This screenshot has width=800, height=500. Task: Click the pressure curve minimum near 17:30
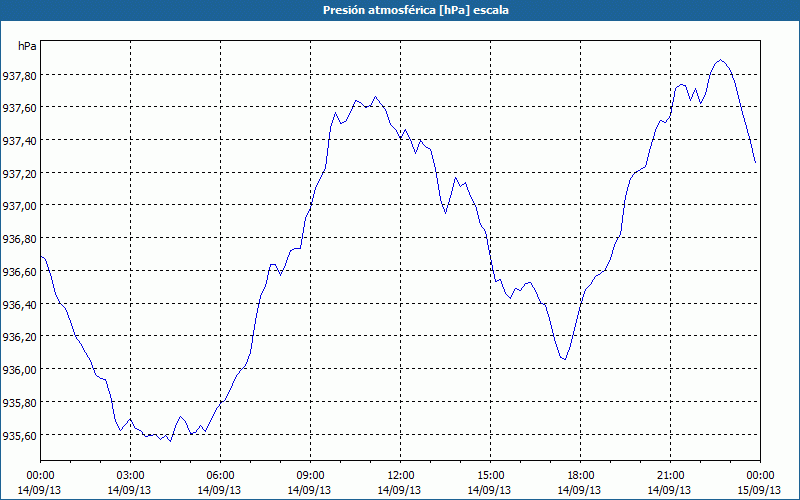(x=565, y=359)
